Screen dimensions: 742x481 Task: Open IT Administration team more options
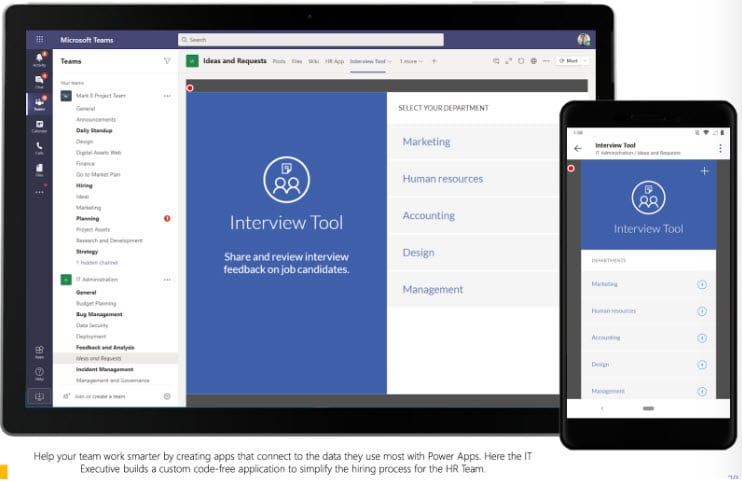167,279
